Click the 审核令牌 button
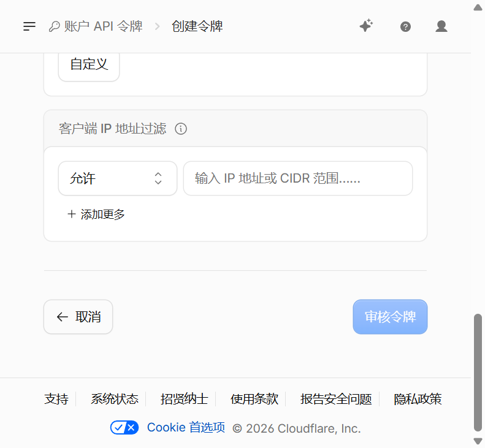 (x=390, y=317)
